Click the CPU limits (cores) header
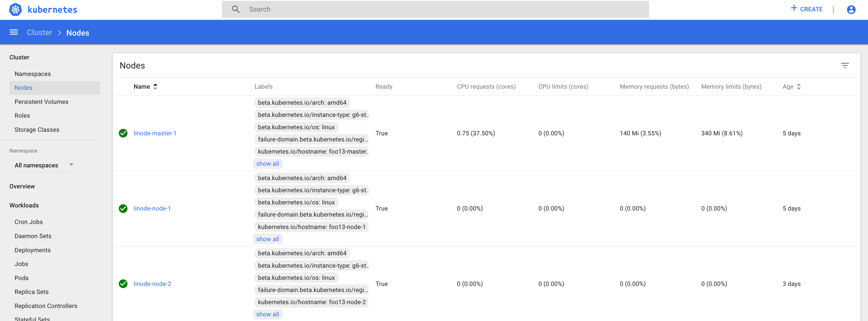 pos(563,86)
